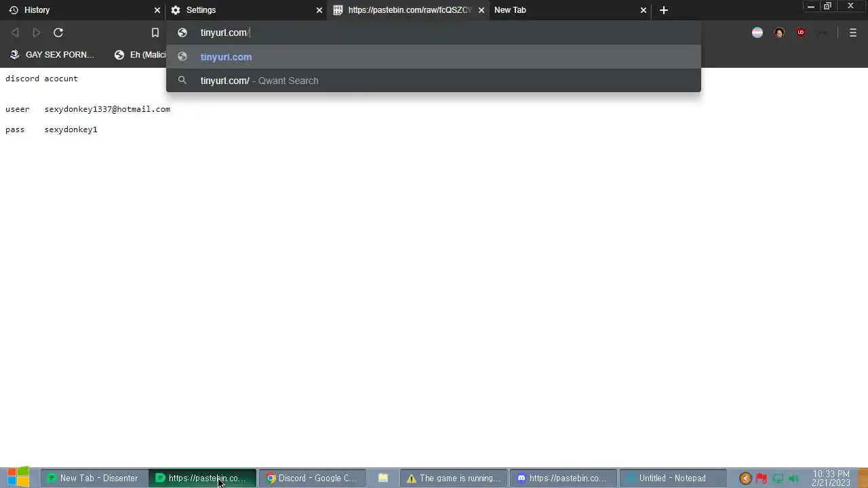Screen dimensions: 868x488
Task: Close the History tab
Action: pyautogui.click(x=157, y=10)
